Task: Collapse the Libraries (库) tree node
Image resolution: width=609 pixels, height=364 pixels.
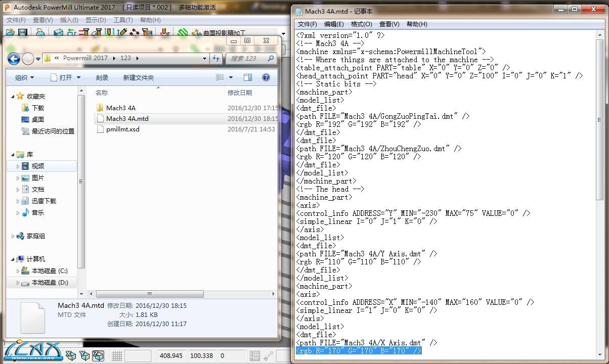Action: [x=13, y=155]
